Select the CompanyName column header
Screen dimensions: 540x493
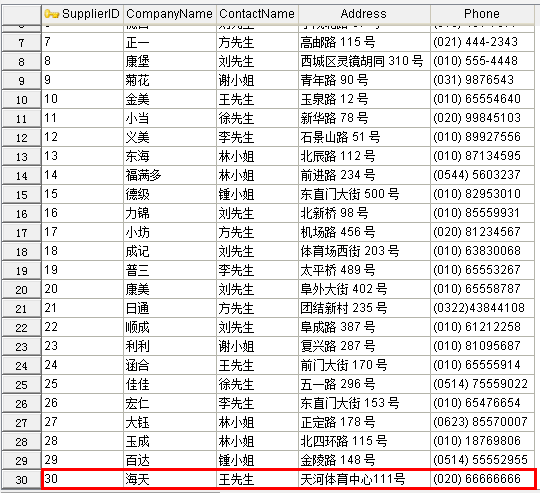coord(169,14)
